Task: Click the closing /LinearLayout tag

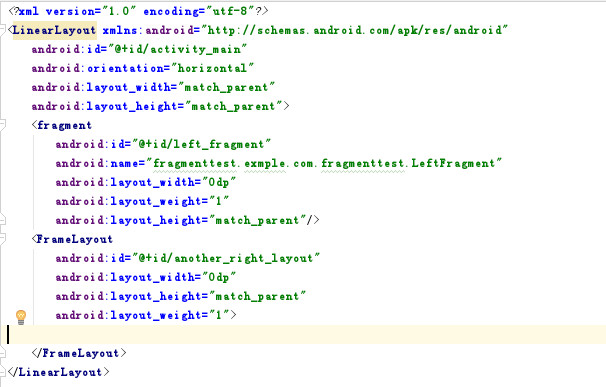Action: tap(59, 372)
